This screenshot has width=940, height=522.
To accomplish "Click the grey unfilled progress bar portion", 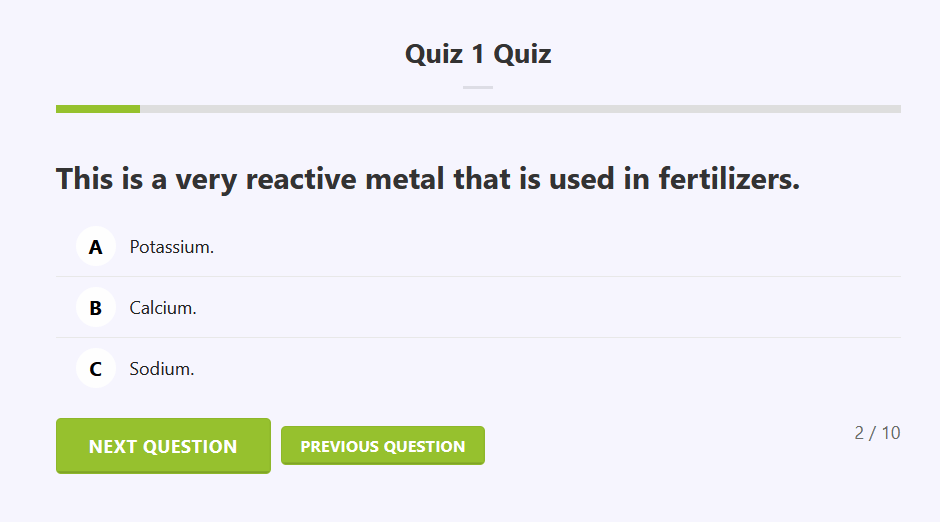I will [520, 109].
